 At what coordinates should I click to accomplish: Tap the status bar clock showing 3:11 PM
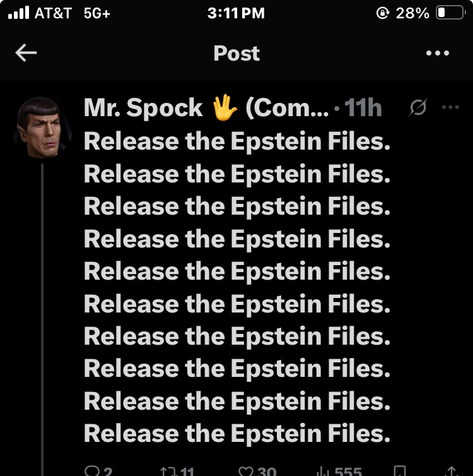pyautogui.click(x=236, y=13)
